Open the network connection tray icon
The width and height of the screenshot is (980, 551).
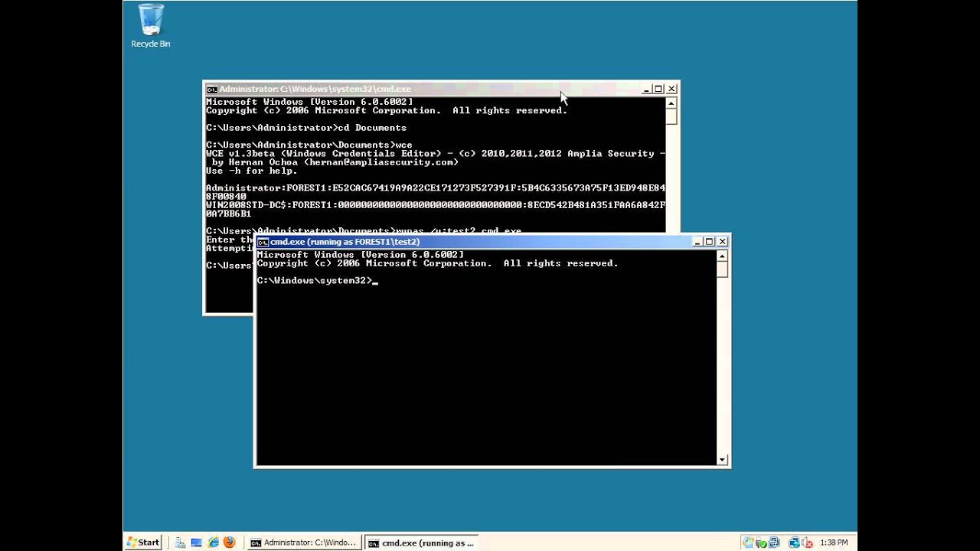coord(794,543)
